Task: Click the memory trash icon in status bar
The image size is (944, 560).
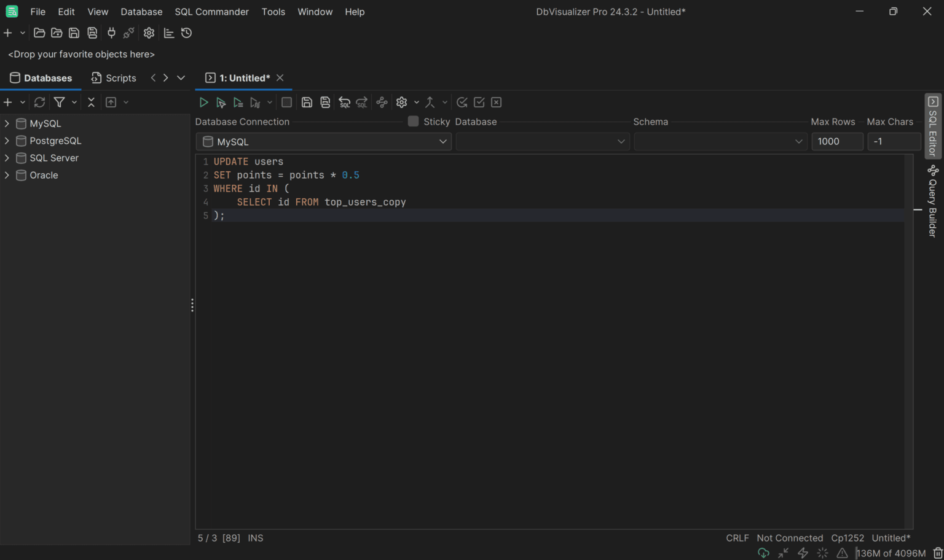Action: (937, 552)
